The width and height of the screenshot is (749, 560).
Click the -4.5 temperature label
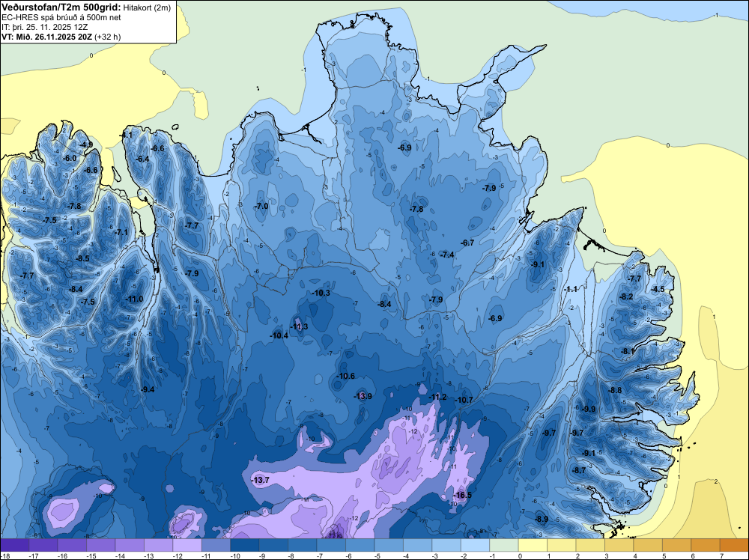pyautogui.click(x=658, y=289)
